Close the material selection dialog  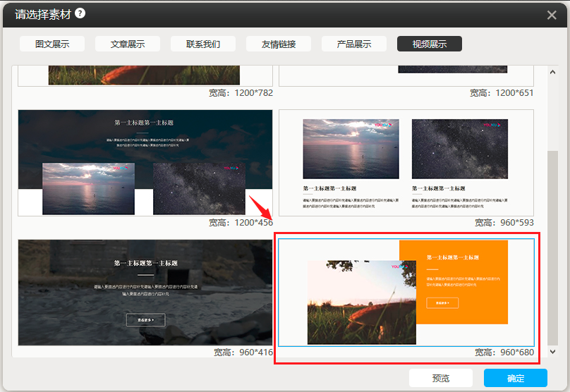coord(552,15)
